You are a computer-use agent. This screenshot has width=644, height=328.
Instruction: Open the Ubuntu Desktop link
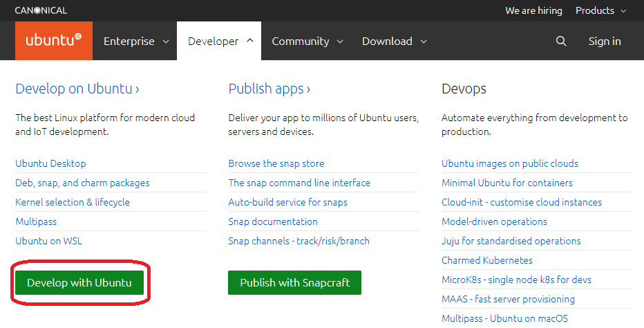tap(50, 163)
